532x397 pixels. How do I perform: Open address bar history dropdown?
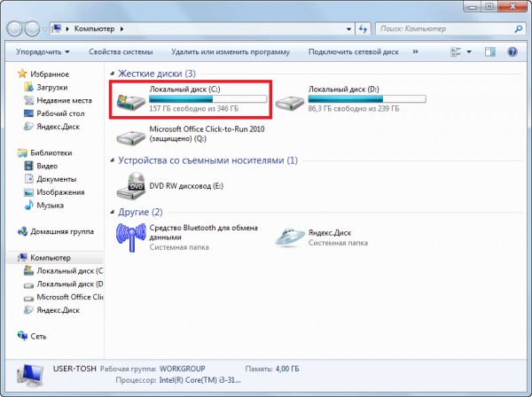(348, 29)
